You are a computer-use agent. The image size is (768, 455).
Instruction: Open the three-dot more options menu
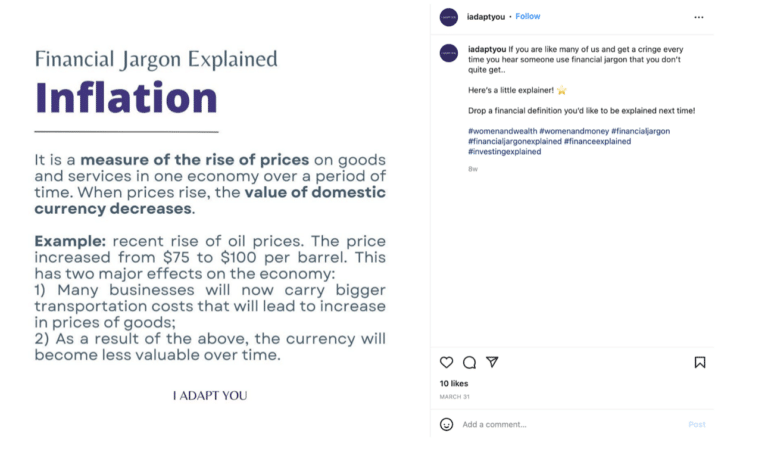699,17
